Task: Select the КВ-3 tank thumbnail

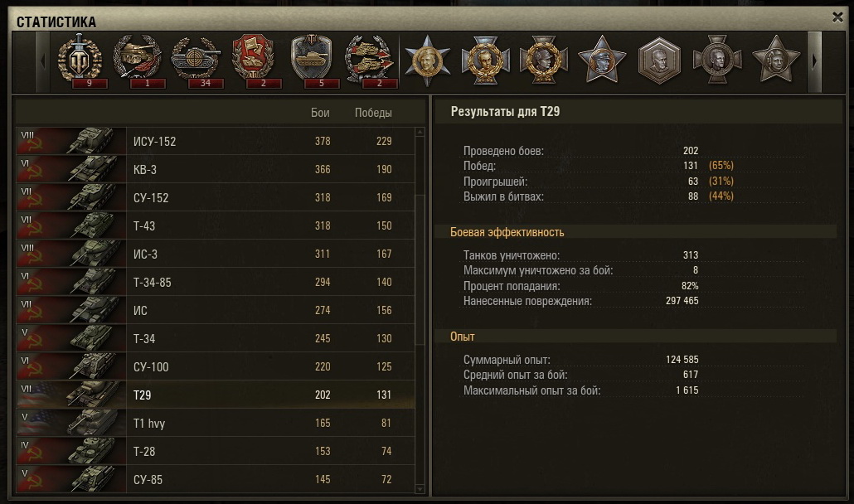Action: pyautogui.click(x=70, y=169)
